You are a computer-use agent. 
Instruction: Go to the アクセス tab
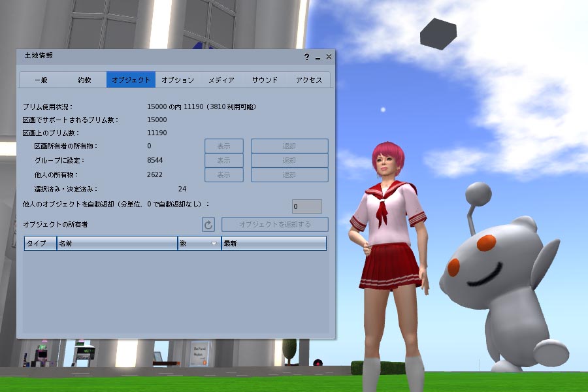(x=308, y=80)
